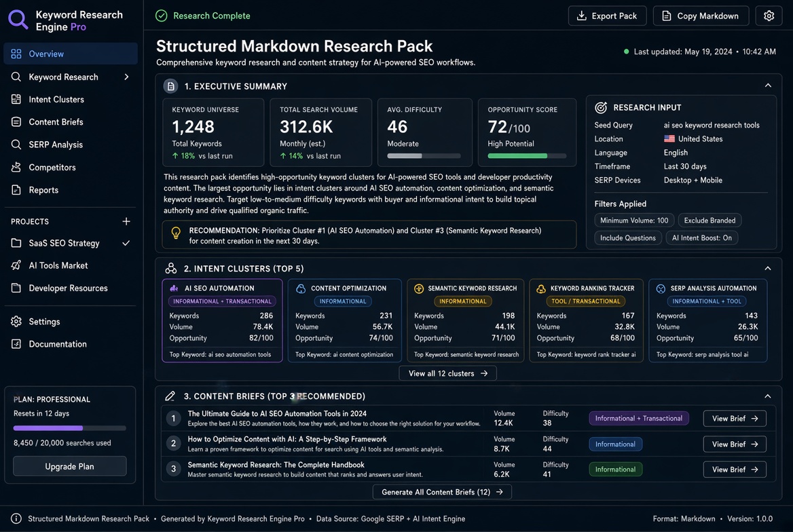
Task: Click the Export Pack button
Action: tap(607, 16)
